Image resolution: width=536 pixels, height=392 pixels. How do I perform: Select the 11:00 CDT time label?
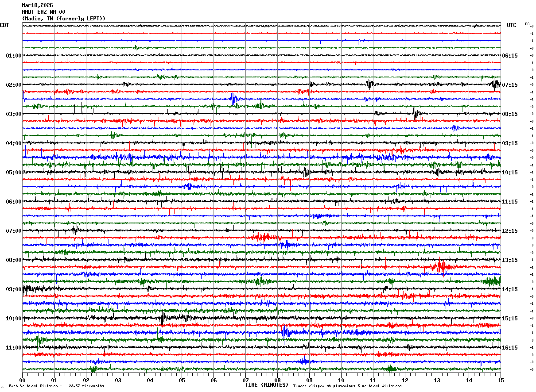coord(14,348)
